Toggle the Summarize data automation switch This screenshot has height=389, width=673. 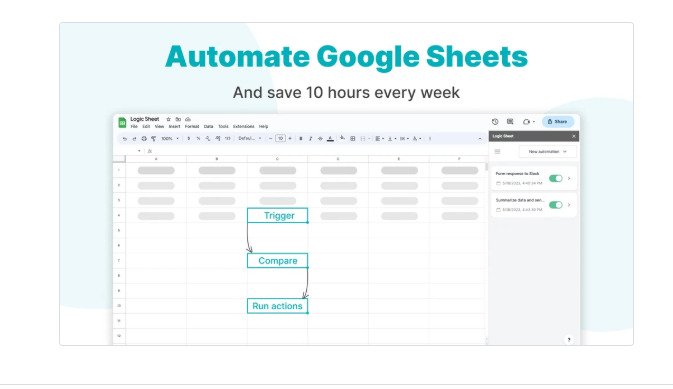(x=555, y=205)
